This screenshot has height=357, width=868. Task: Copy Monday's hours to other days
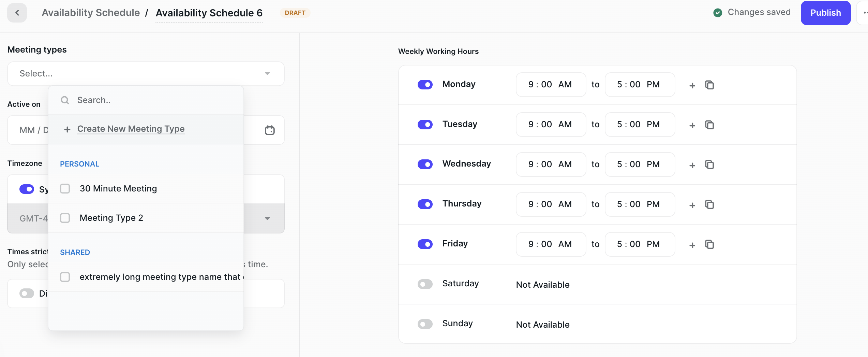coord(709,85)
